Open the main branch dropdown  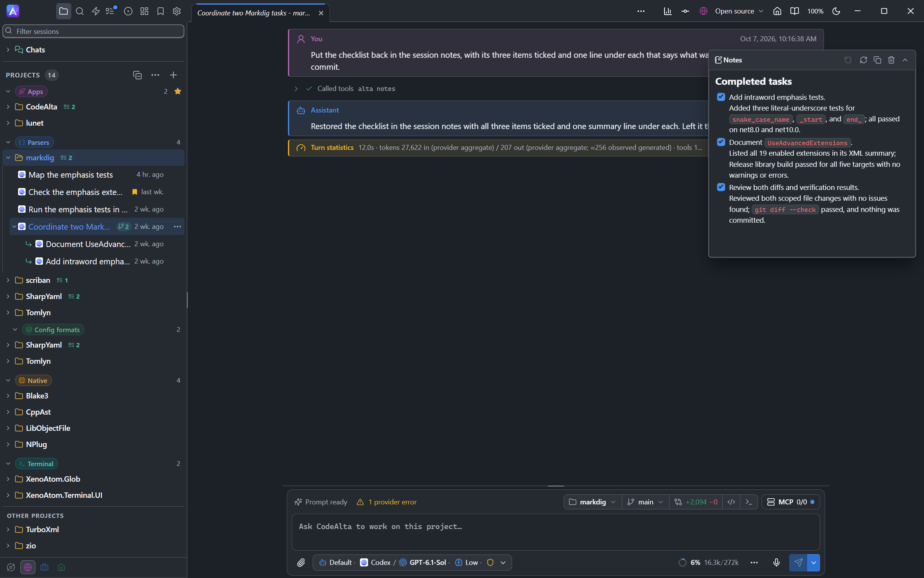coord(645,502)
